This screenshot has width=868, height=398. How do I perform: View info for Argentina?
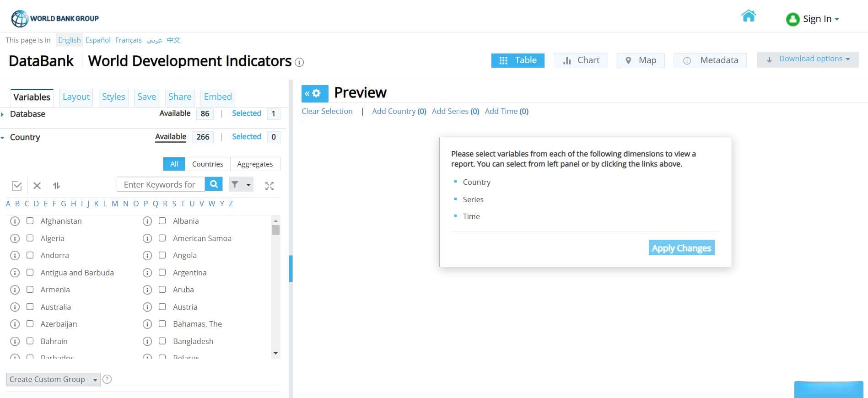tap(147, 273)
